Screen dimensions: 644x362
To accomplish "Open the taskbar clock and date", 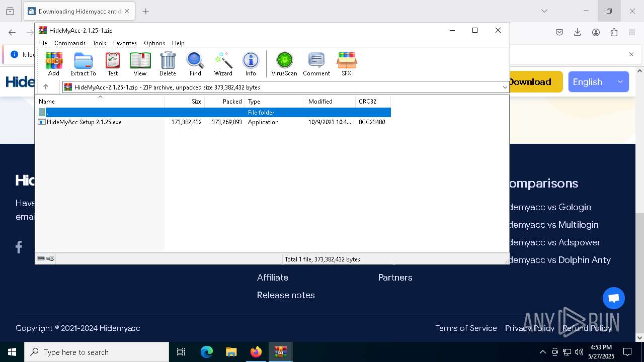I will (x=601, y=352).
